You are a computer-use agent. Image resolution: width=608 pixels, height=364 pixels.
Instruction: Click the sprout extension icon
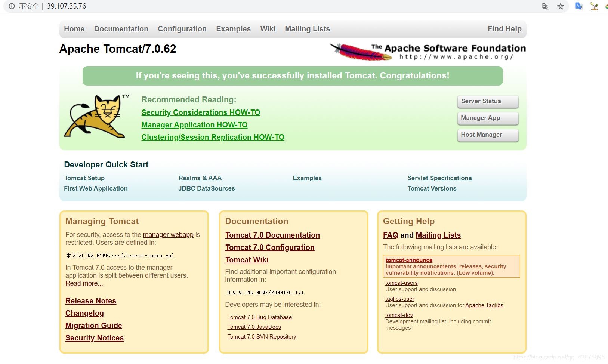594,6
